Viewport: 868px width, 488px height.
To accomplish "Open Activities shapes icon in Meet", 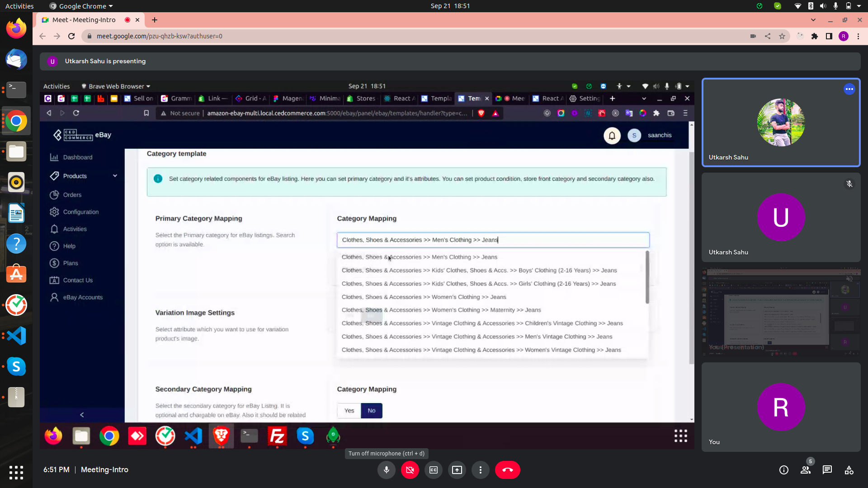I will point(849,470).
